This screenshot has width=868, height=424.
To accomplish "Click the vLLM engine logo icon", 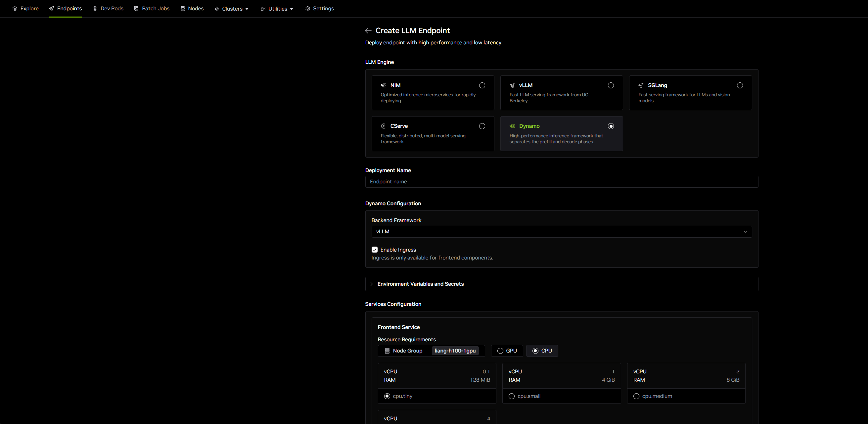I will click(x=512, y=85).
